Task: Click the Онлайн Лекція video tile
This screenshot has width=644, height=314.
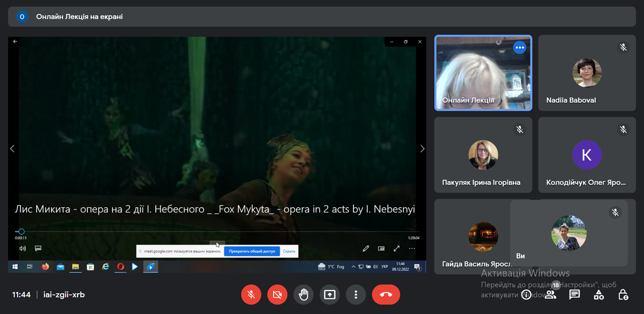Action: click(483, 73)
